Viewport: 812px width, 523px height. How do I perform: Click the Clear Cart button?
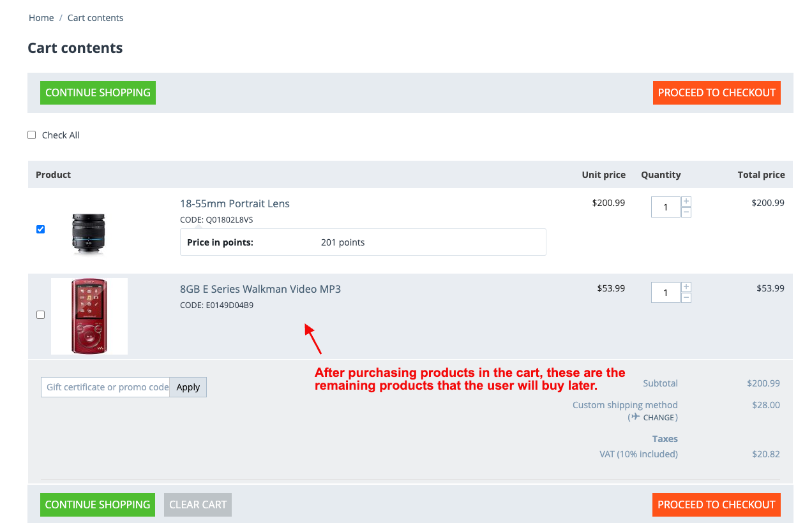tap(198, 505)
